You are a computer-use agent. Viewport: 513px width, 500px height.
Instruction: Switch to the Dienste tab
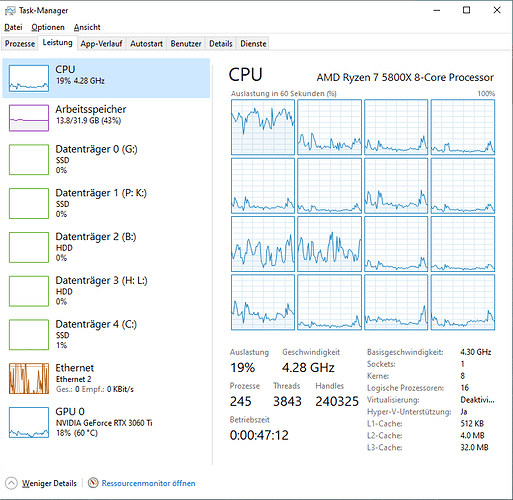tap(253, 44)
